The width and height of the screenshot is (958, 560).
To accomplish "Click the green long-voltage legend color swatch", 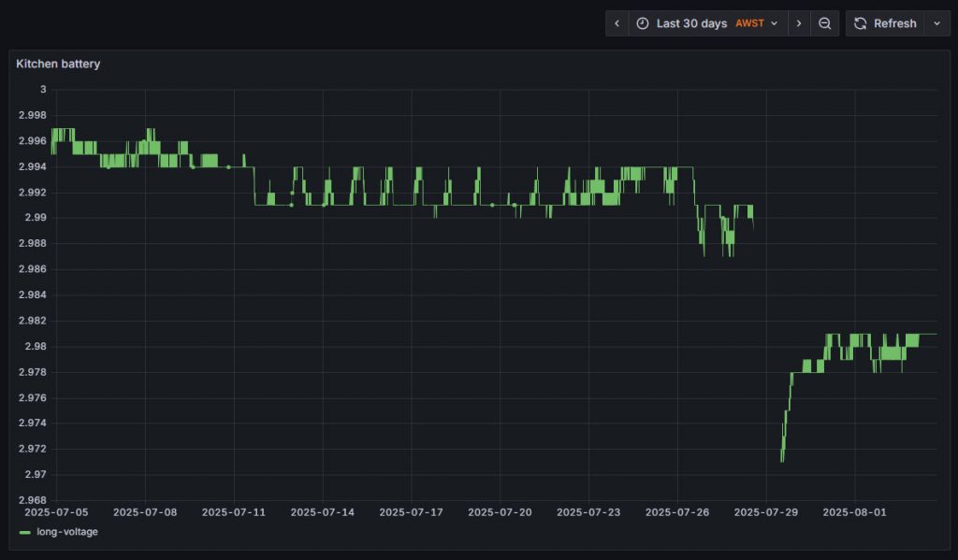I will click(x=25, y=532).
